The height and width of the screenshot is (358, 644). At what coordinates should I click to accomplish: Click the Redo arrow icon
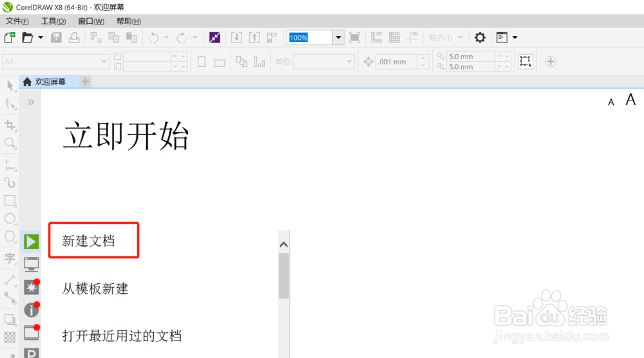point(182,38)
